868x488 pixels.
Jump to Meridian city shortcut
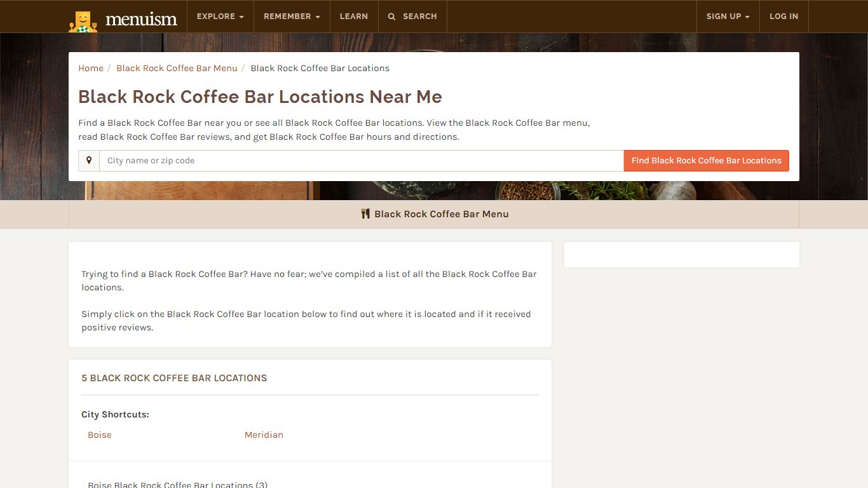click(x=264, y=435)
